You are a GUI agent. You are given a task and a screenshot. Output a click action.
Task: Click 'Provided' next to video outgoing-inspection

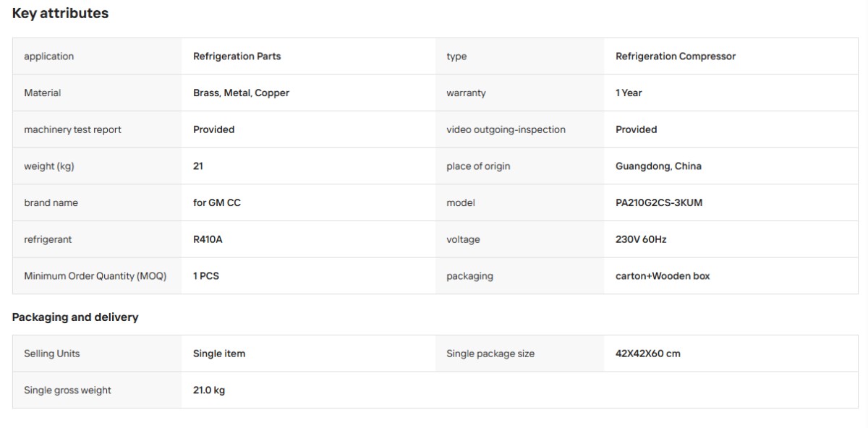tap(636, 129)
